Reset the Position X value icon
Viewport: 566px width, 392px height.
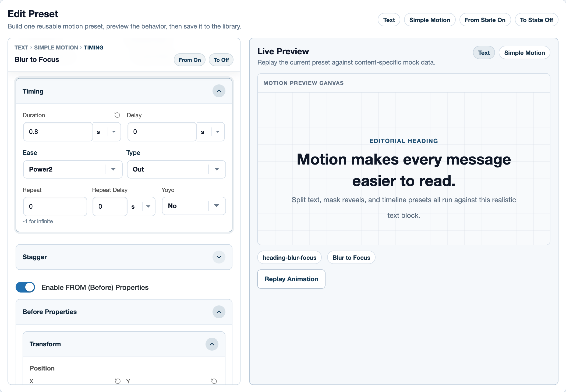pos(118,381)
